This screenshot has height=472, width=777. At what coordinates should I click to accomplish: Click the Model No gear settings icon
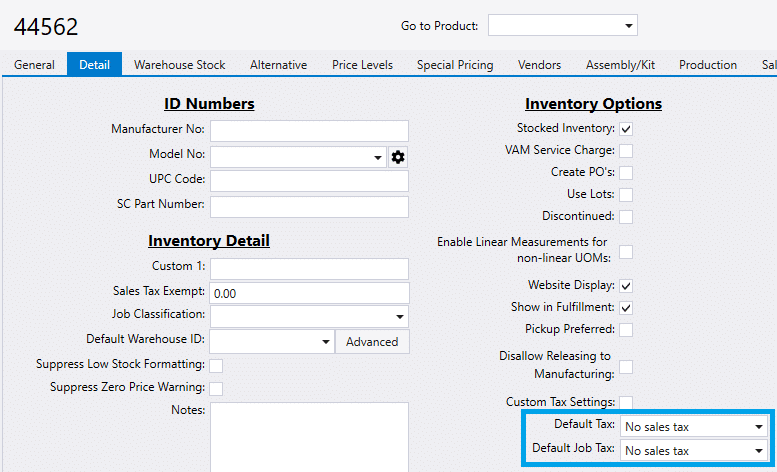pos(398,157)
